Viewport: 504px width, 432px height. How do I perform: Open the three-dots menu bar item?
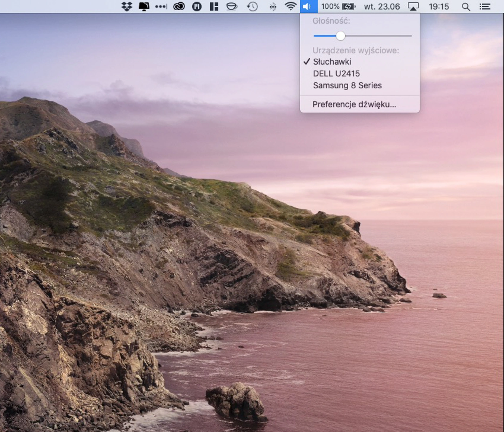pyautogui.click(x=161, y=7)
